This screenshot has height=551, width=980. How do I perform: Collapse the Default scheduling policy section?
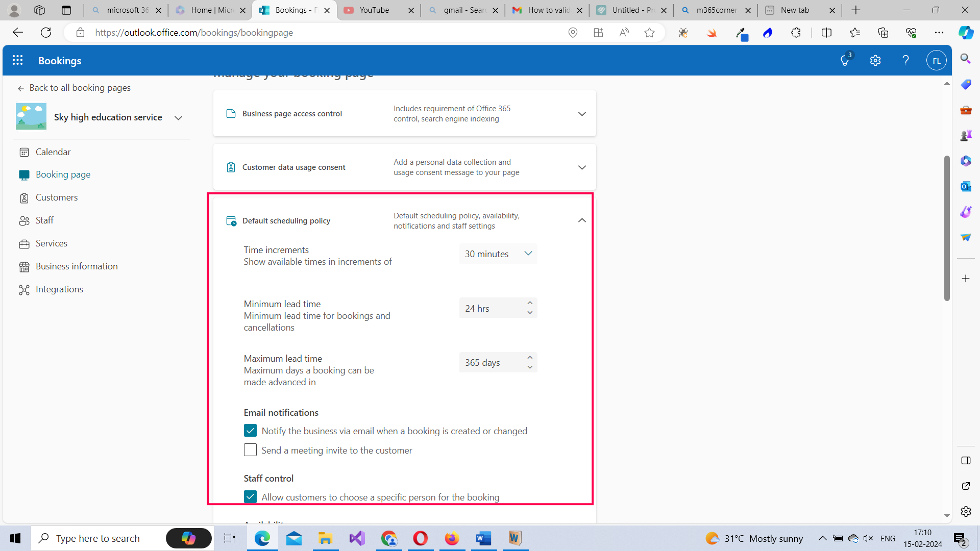click(x=582, y=220)
